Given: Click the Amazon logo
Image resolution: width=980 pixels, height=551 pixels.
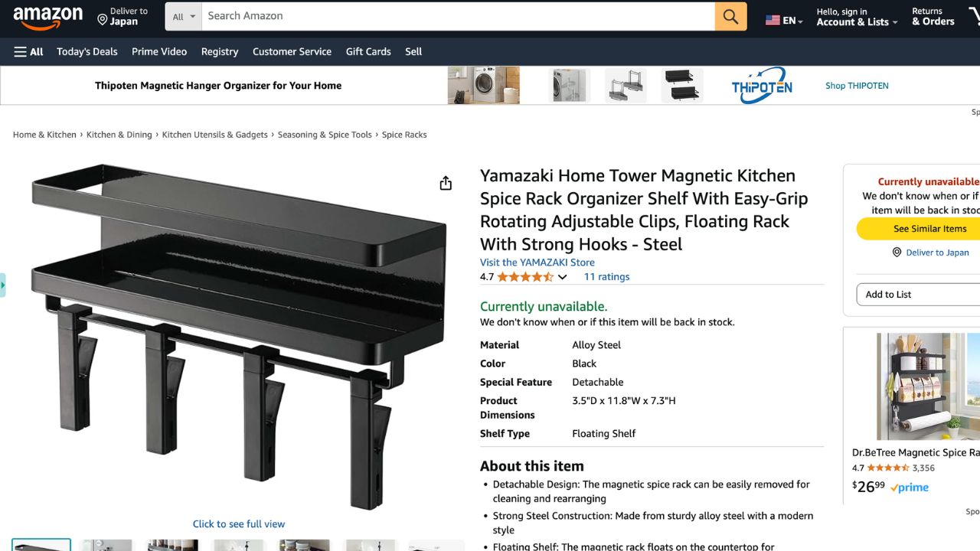Looking at the screenshot, I should coord(47,18).
